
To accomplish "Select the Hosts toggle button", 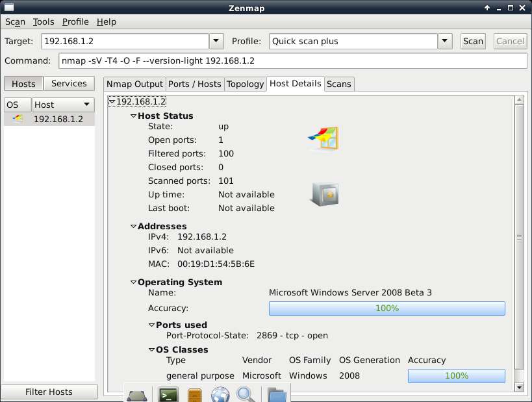I will pyautogui.click(x=23, y=84).
